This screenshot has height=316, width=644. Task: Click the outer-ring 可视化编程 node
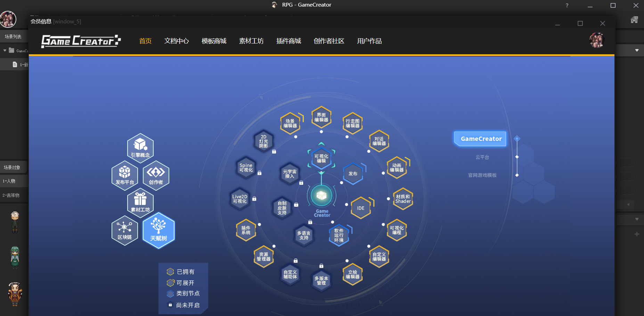tap(397, 230)
